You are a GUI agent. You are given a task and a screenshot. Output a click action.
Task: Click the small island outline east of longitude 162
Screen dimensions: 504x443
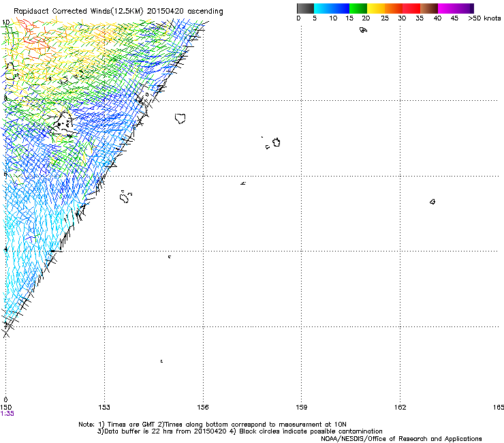(432, 202)
